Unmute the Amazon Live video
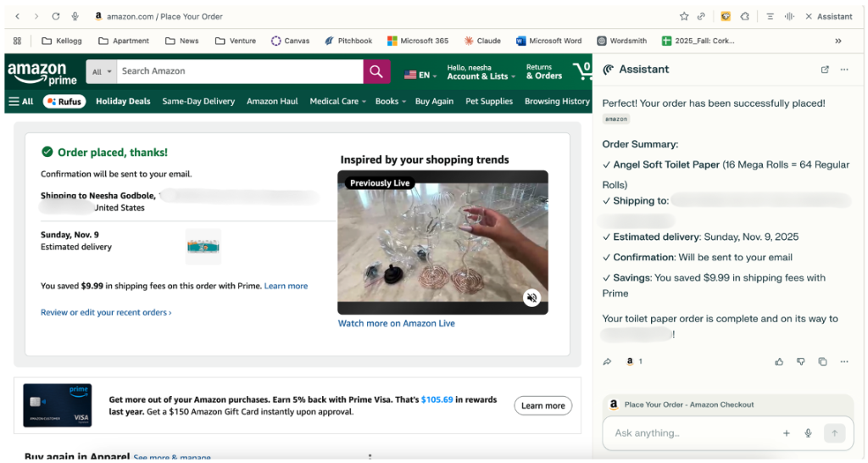This screenshot has height=463, width=868. (x=531, y=298)
